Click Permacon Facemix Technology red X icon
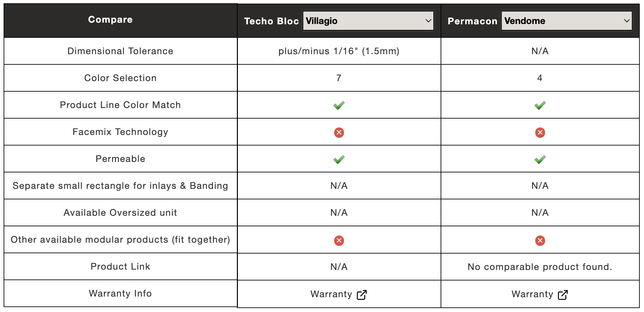This screenshot has width=644, height=312. click(540, 133)
